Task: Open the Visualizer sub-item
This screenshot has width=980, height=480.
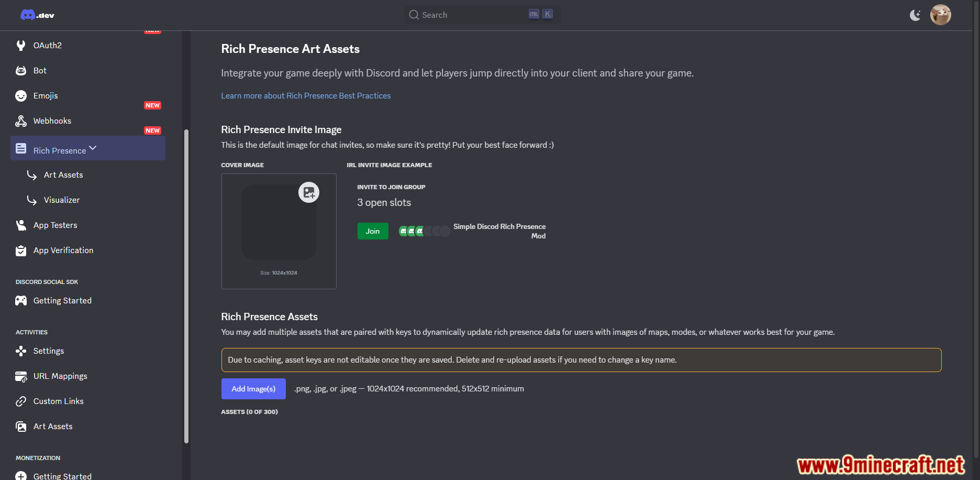Action: (x=62, y=200)
